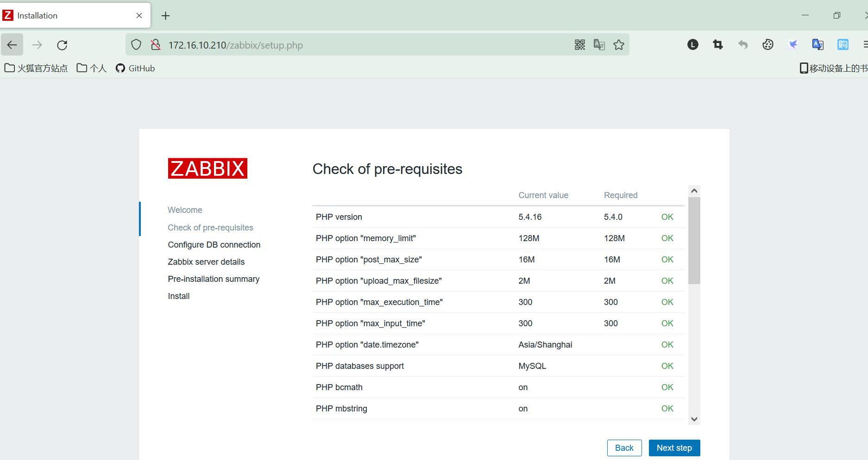Click the Check of pre-requisites heading
The height and width of the screenshot is (460, 868).
pos(387,169)
